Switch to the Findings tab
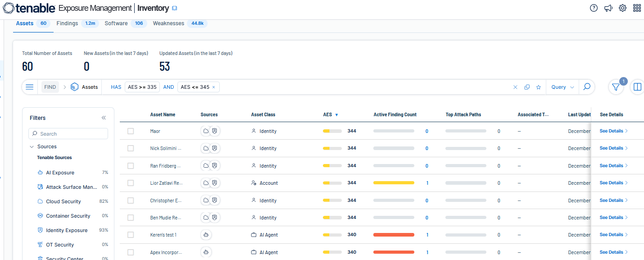The image size is (644, 260). pyautogui.click(x=68, y=23)
